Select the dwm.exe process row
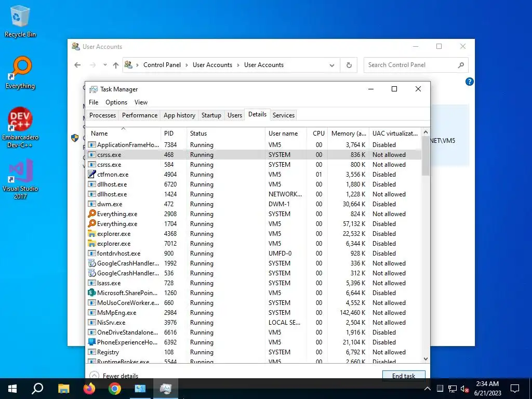This screenshot has height=399, width=532. [x=254, y=204]
